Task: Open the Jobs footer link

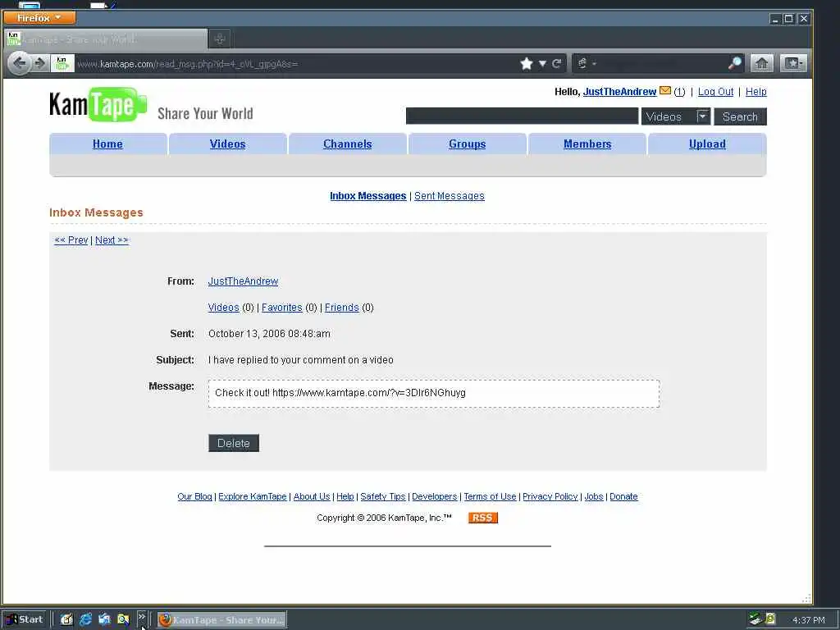Action: coord(594,496)
